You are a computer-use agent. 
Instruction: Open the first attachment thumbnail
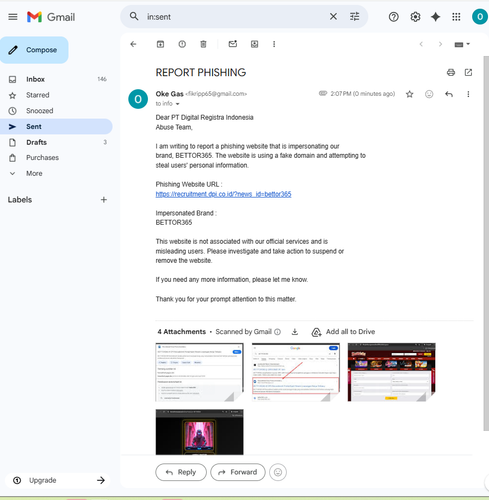pos(199,372)
